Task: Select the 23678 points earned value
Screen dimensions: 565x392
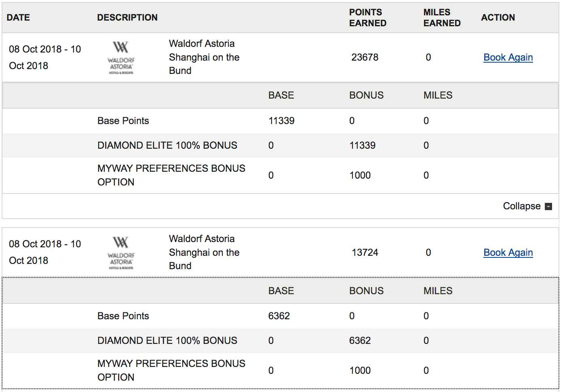Action: pyautogui.click(x=365, y=57)
